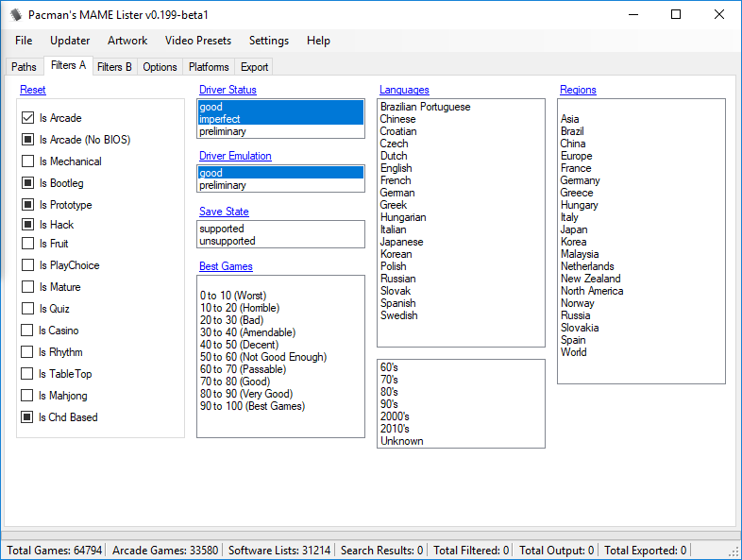This screenshot has width=742, height=560.
Task: Click the Driver Status link
Action: 228,90
